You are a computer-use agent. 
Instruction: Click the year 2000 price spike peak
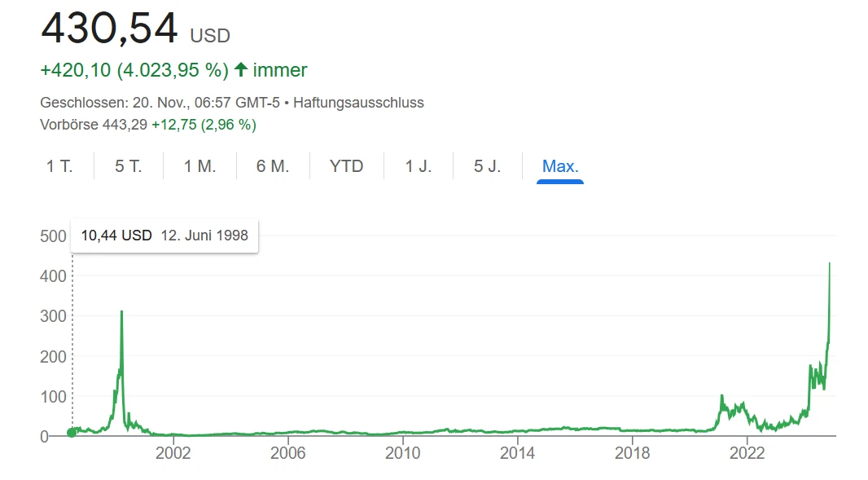tap(122, 312)
